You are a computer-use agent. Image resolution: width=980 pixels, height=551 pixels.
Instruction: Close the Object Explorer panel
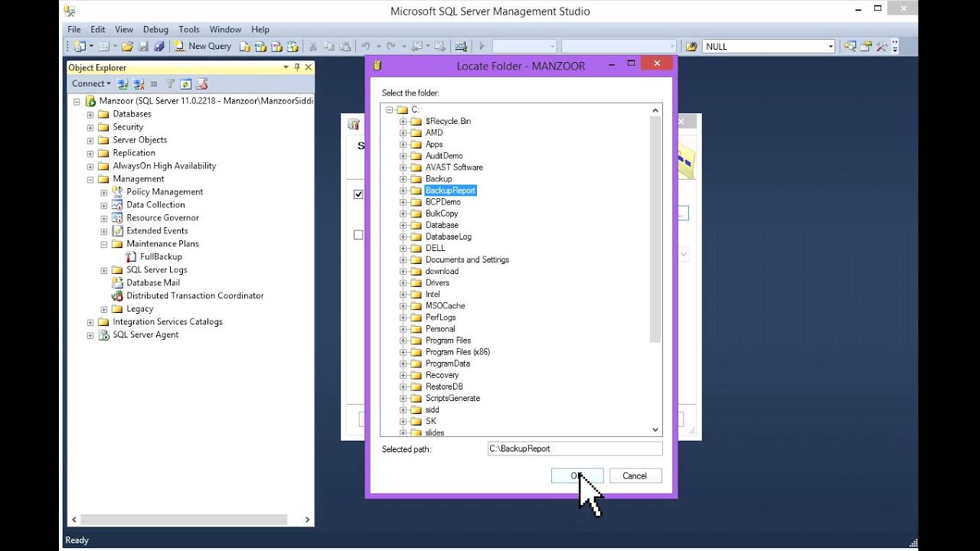pyautogui.click(x=309, y=67)
